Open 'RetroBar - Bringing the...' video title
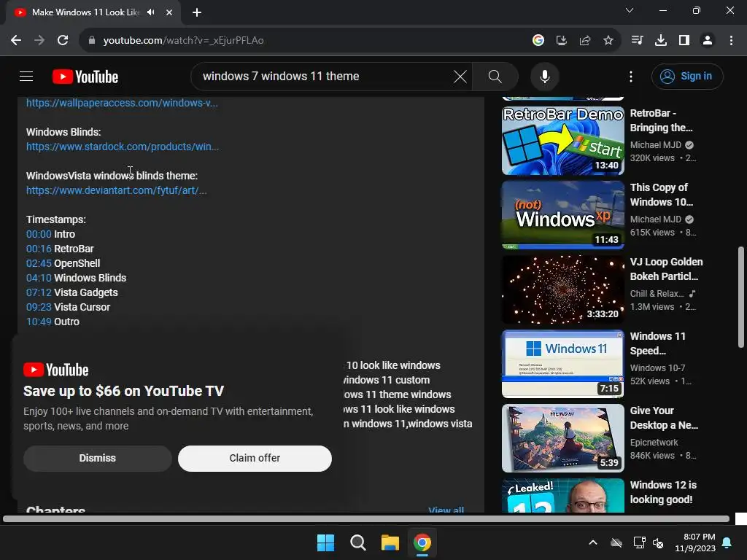This screenshot has height=560, width=747. pyautogui.click(x=661, y=120)
